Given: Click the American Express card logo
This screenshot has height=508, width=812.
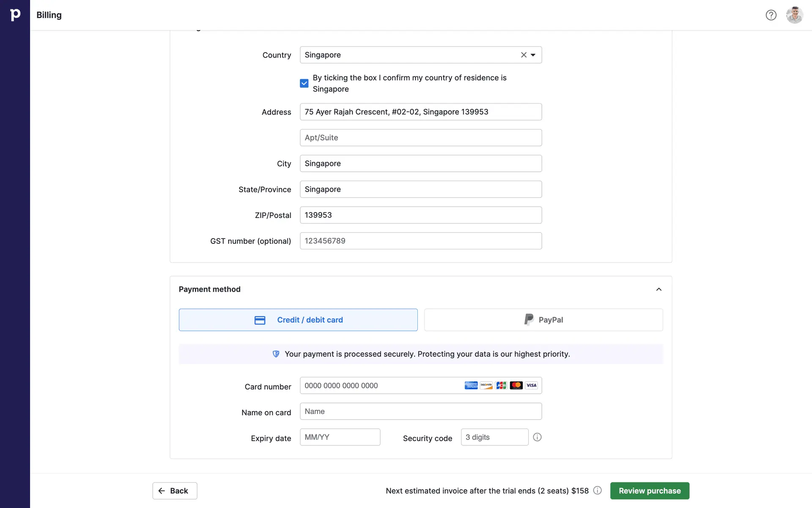Looking at the screenshot, I should tap(471, 386).
